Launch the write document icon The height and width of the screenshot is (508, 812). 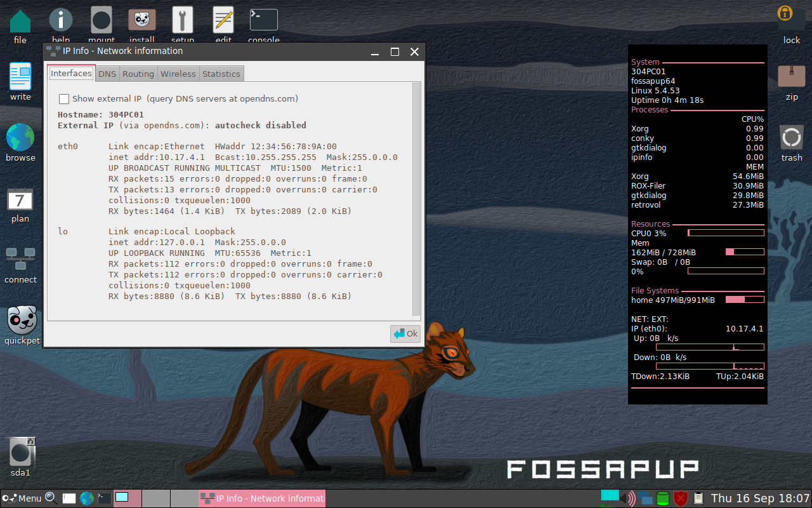point(20,77)
